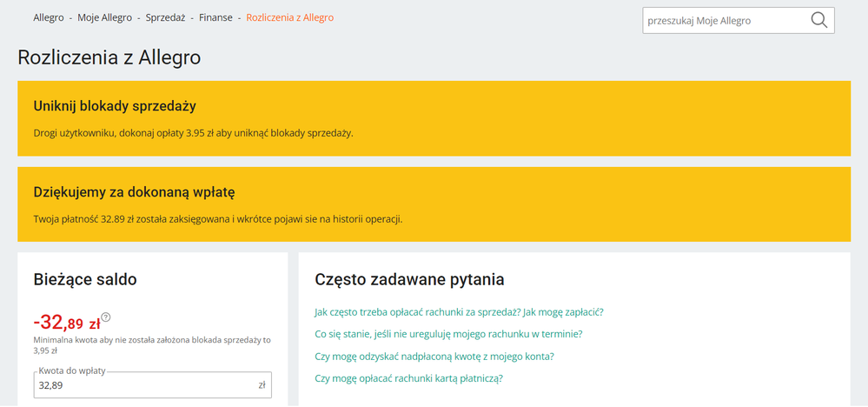868x407 pixels.
Task: Open FAQ about paying by payment card
Action: (x=408, y=378)
